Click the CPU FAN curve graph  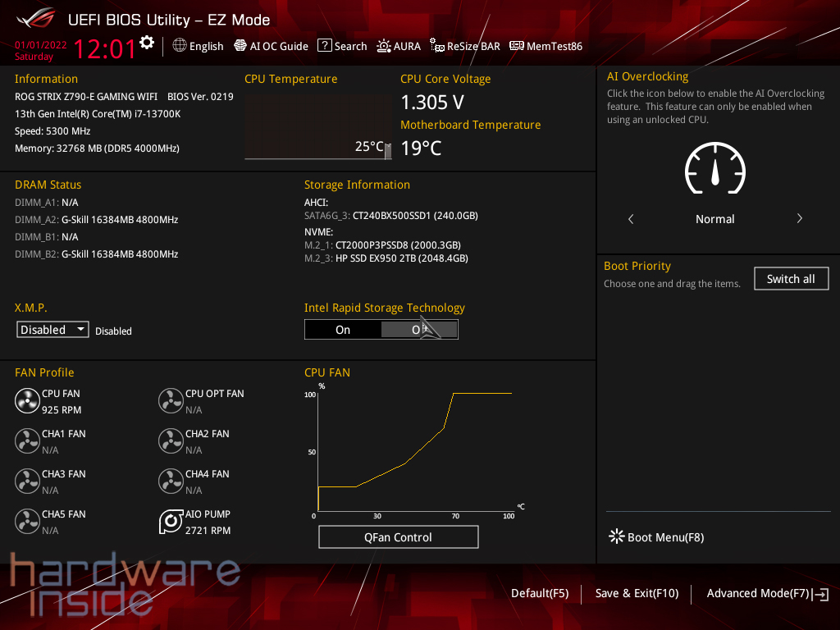pos(415,451)
